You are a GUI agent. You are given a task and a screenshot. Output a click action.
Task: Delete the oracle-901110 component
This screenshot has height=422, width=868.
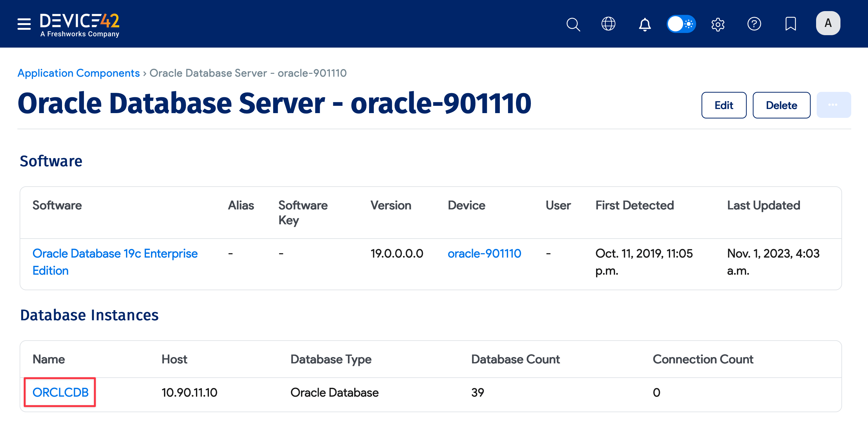pos(781,105)
